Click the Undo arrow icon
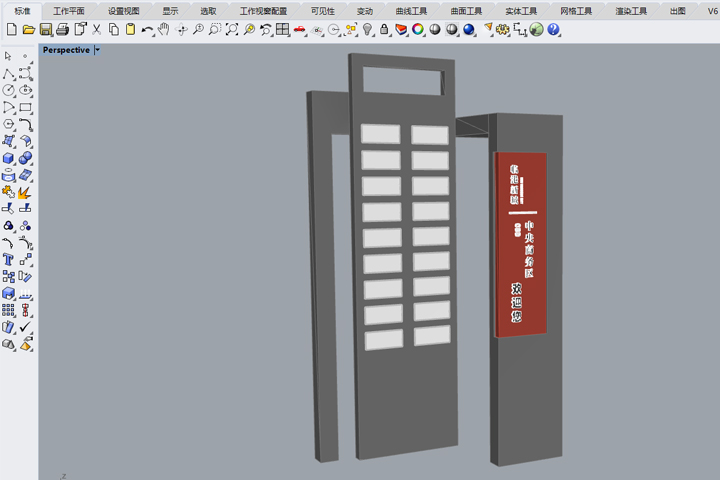720x480 pixels. 147,30
